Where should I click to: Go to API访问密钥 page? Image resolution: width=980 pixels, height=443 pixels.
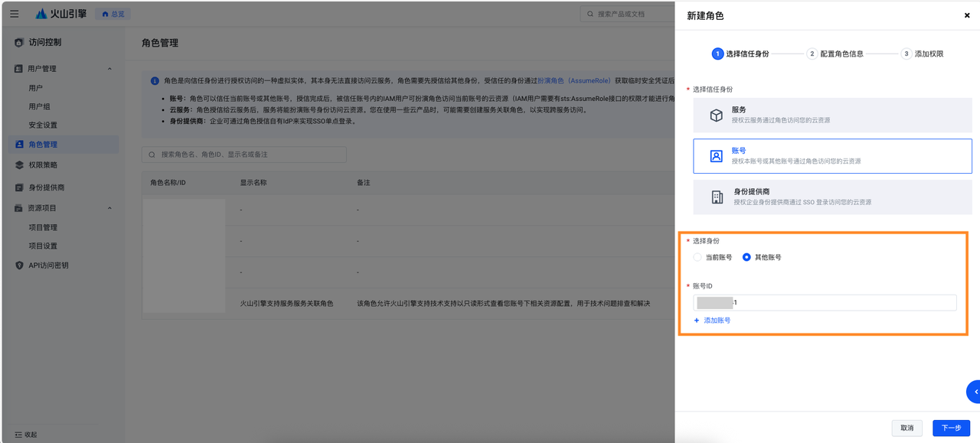coord(48,265)
